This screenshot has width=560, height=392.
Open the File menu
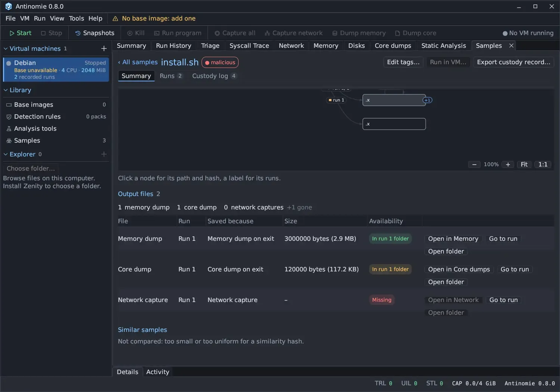point(10,19)
